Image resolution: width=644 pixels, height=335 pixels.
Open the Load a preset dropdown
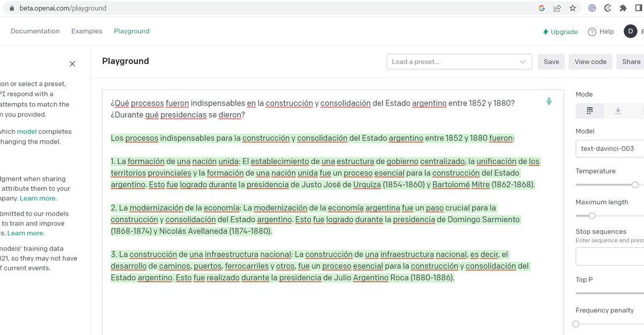459,62
